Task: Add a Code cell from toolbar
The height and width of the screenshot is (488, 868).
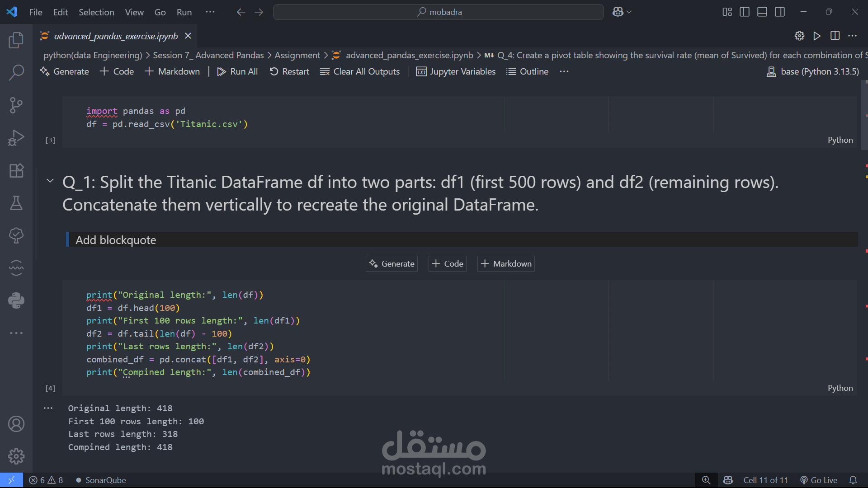Action: pyautogui.click(x=117, y=71)
